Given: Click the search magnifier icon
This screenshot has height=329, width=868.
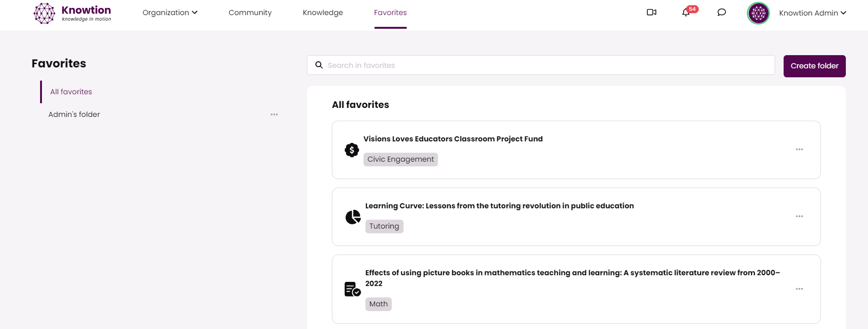Looking at the screenshot, I should click(319, 65).
